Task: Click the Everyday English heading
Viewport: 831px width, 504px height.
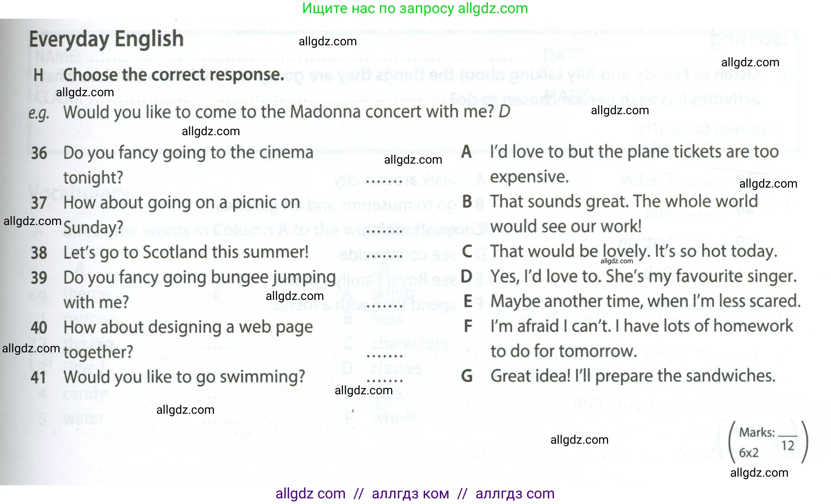Action: tap(106, 39)
